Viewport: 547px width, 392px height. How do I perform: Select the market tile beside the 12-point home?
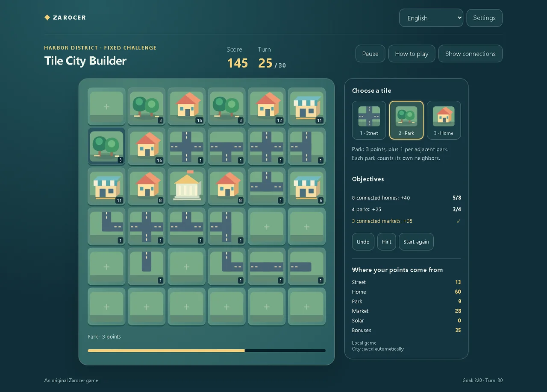tap(306, 106)
